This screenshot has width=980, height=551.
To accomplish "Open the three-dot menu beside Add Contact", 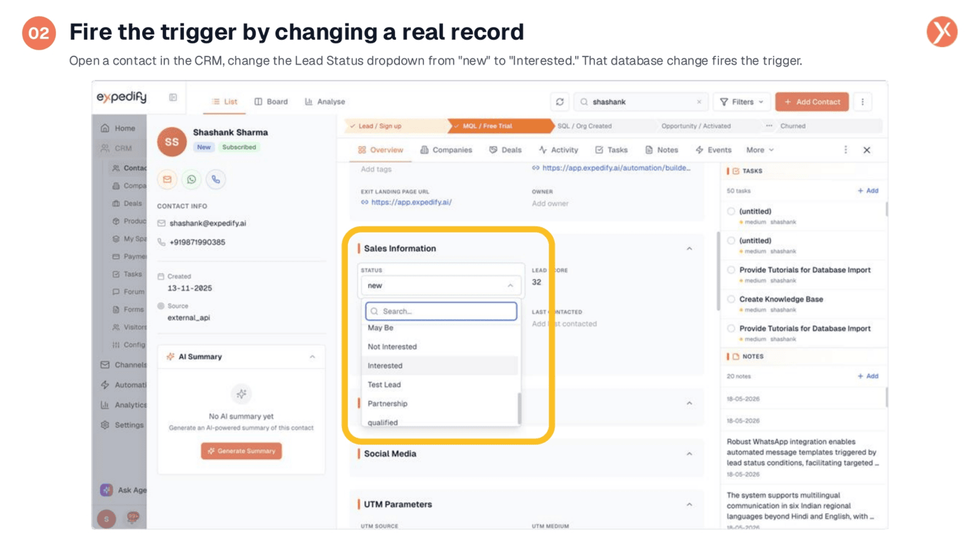I will point(862,102).
